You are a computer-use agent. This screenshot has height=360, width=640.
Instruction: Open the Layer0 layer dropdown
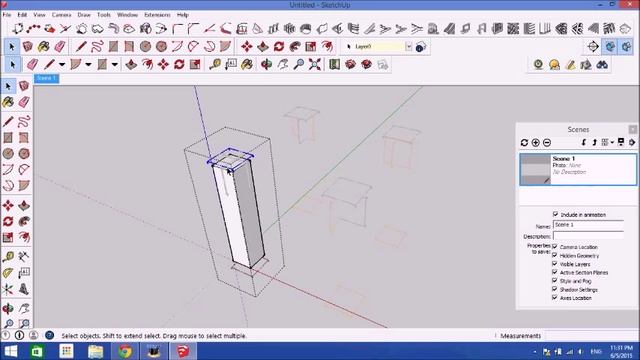[409, 47]
